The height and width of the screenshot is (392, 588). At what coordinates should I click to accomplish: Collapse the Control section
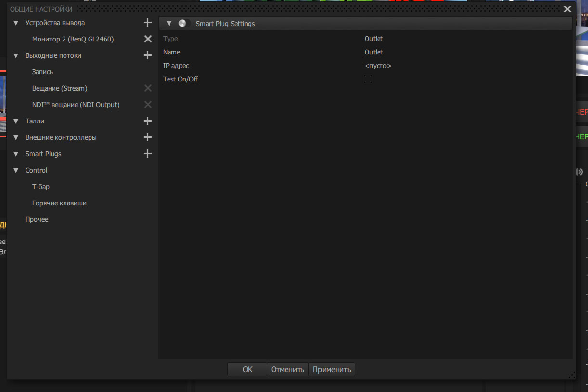coord(16,170)
